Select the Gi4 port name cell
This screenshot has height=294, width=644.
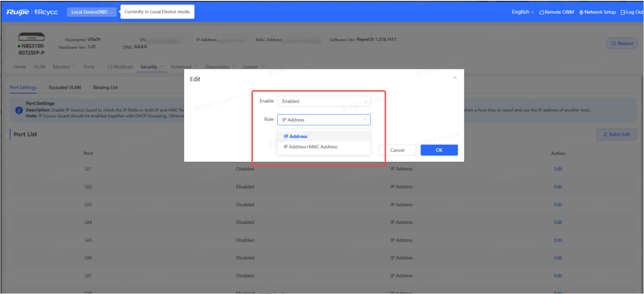click(88, 222)
